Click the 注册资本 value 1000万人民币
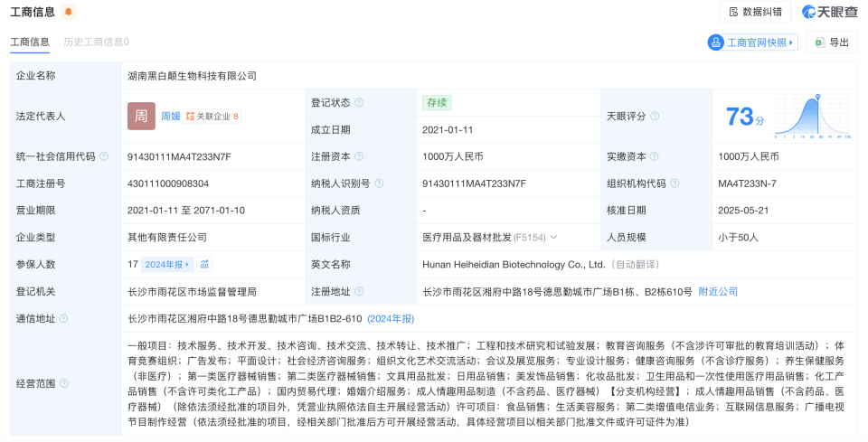The height and width of the screenshot is (442, 868). (453, 156)
